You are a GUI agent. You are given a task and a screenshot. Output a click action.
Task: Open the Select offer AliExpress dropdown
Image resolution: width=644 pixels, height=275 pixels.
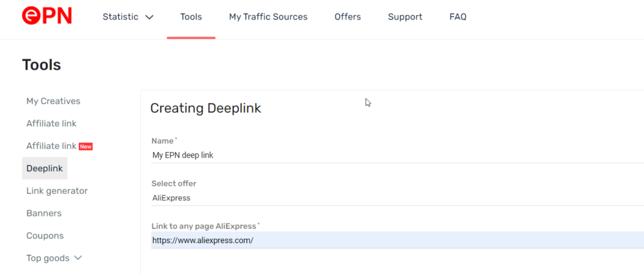[397, 198]
